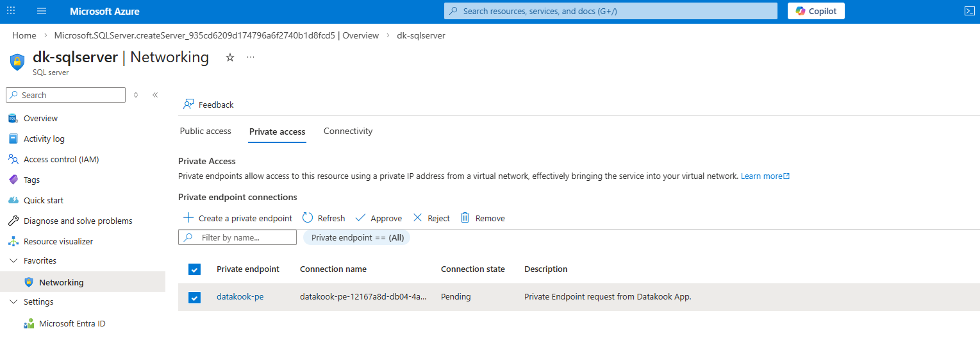Open the datakook-pe private endpoint link
Viewport: 980px width, 338px height.
point(240,297)
